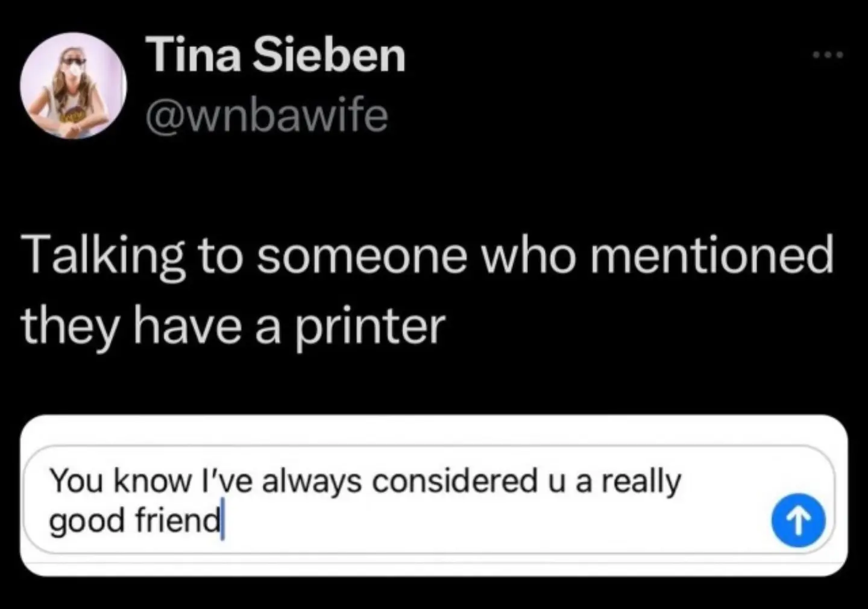The width and height of the screenshot is (868, 609).
Task: Focus the message text input field
Action: click(422, 500)
